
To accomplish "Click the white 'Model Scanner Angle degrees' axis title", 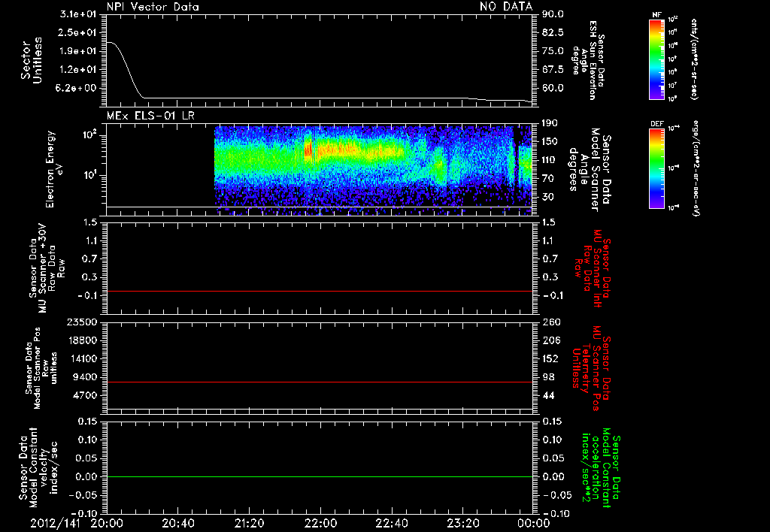I will coord(589,170).
